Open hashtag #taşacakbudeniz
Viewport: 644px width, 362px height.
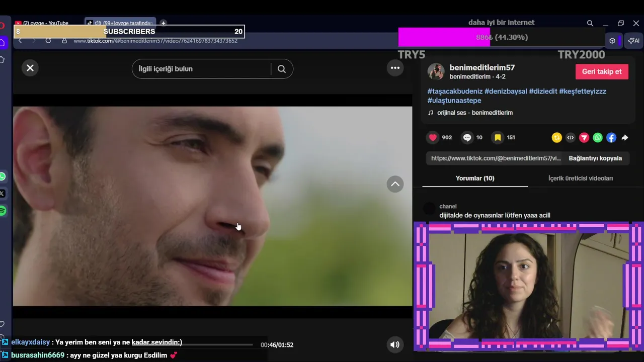tap(455, 91)
